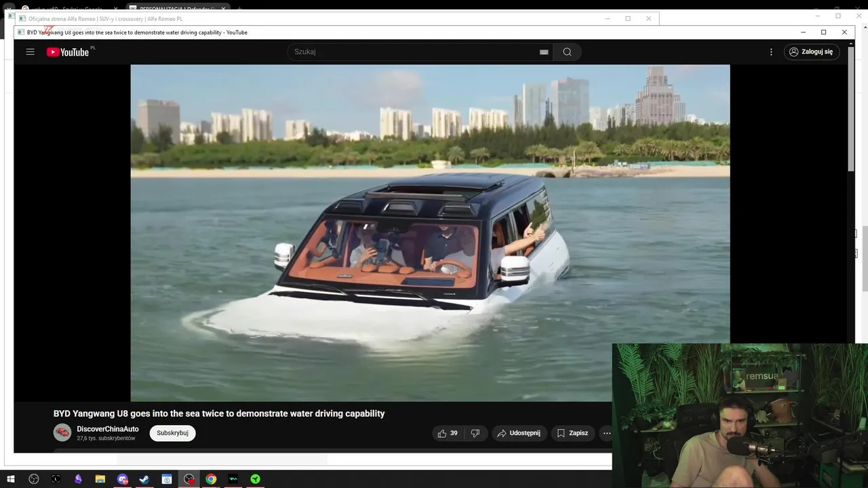Screen dimensions: 868x488
Task: Open the recording OBS icon with red dot
Action: (x=189, y=479)
